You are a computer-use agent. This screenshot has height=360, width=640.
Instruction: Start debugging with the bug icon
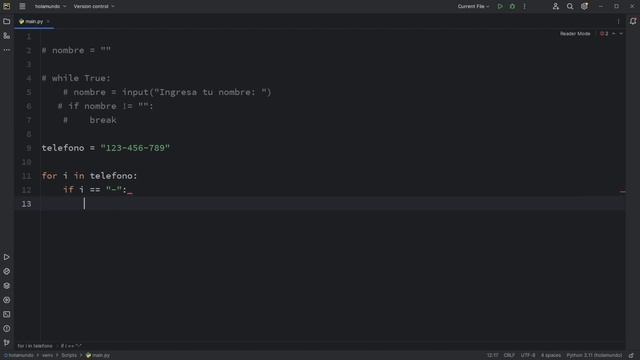coord(512,6)
